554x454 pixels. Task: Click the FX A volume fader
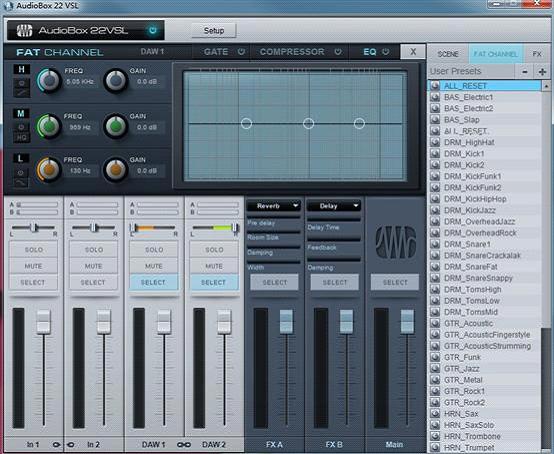[x=287, y=322]
